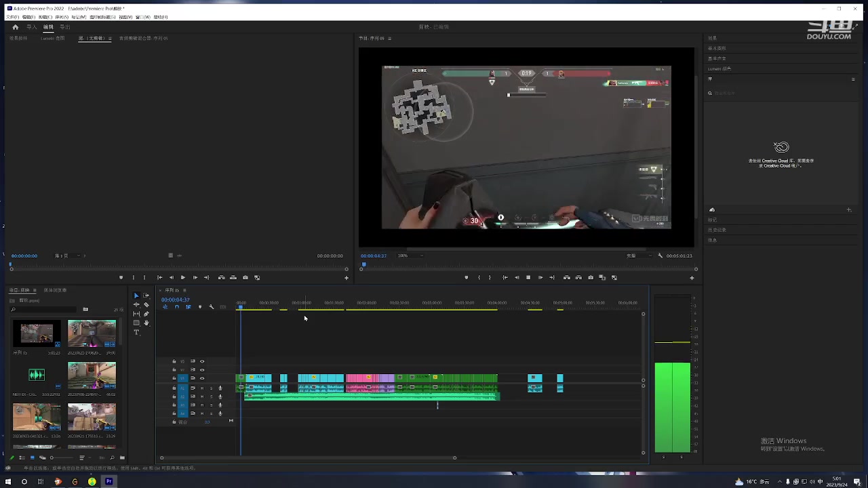The height and width of the screenshot is (488, 868).
Task: Hide track V1 with its eye icon
Action: pos(201,378)
